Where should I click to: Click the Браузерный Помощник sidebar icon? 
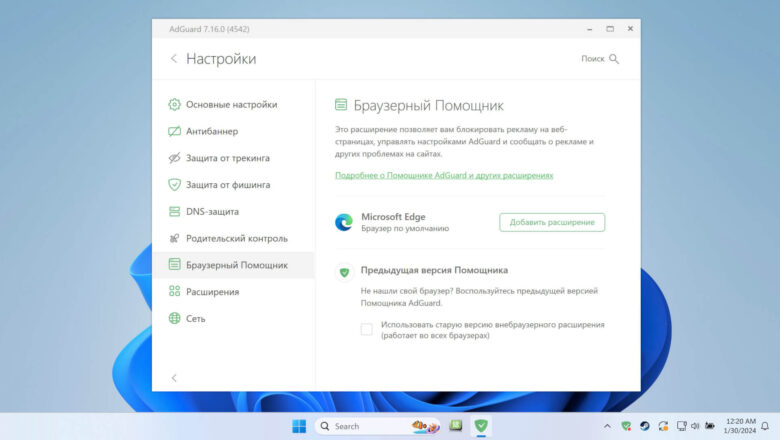pyautogui.click(x=174, y=264)
